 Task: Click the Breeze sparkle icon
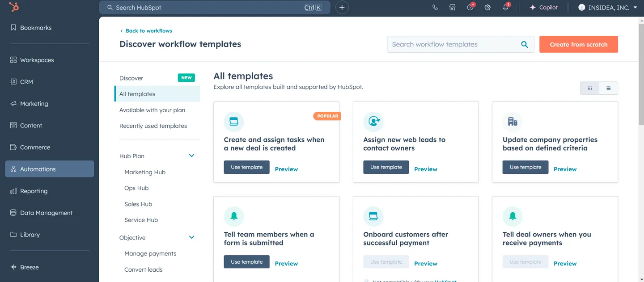tap(13, 267)
